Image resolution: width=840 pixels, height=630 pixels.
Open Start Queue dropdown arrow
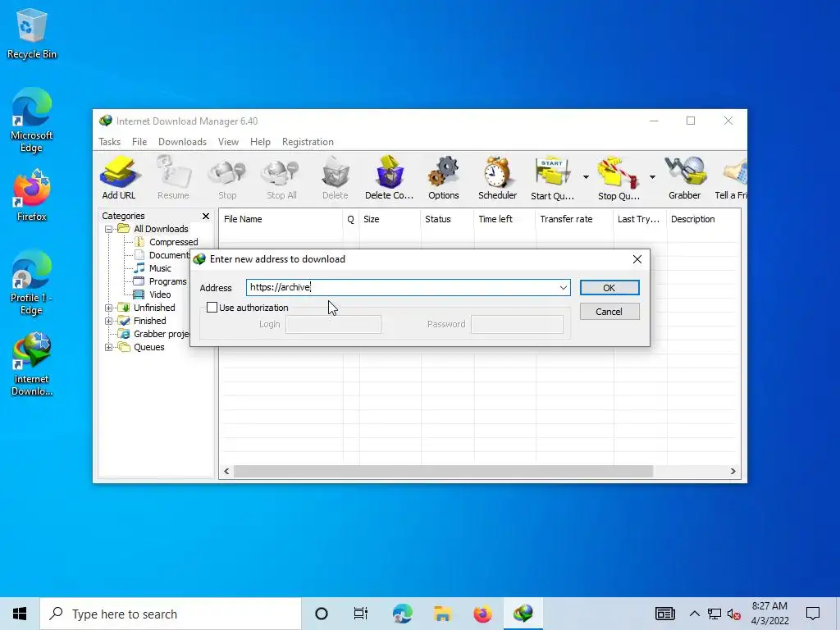click(586, 177)
